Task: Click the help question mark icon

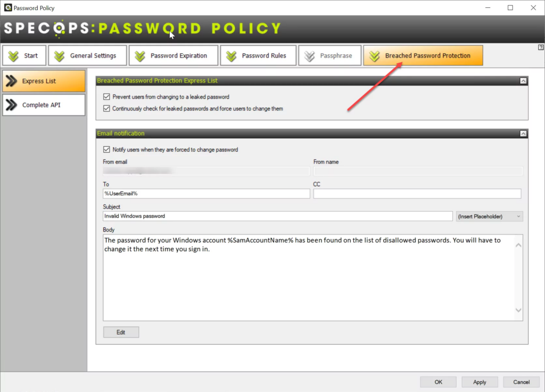Action: [x=541, y=47]
